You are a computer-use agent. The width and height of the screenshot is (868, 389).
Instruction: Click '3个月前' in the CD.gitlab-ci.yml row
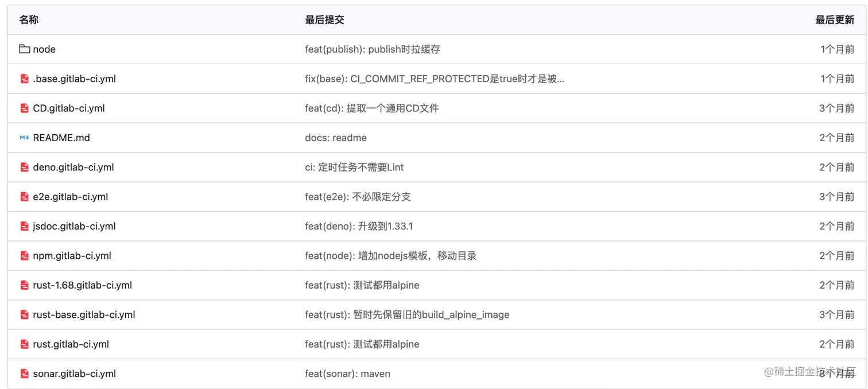[x=837, y=108]
